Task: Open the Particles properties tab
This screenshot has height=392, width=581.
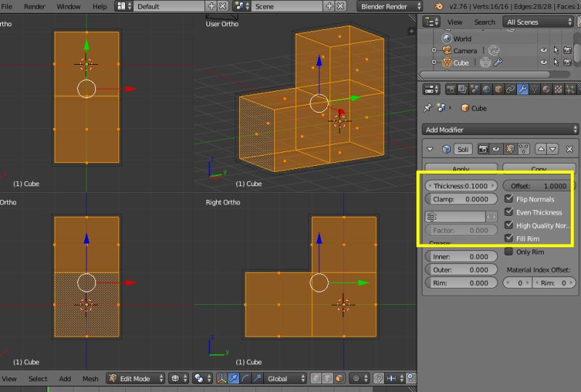Action: point(570,89)
